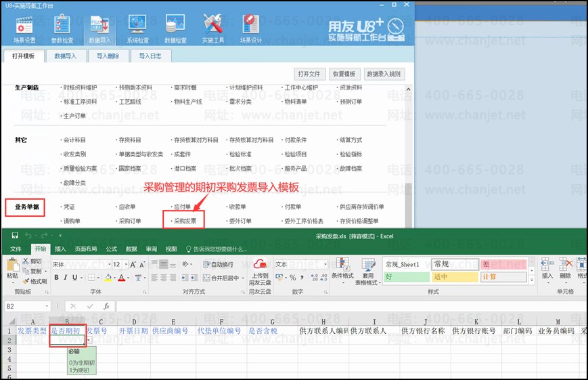Apply the 适中 yellow cell style
This screenshot has height=380, width=588.
point(454,277)
